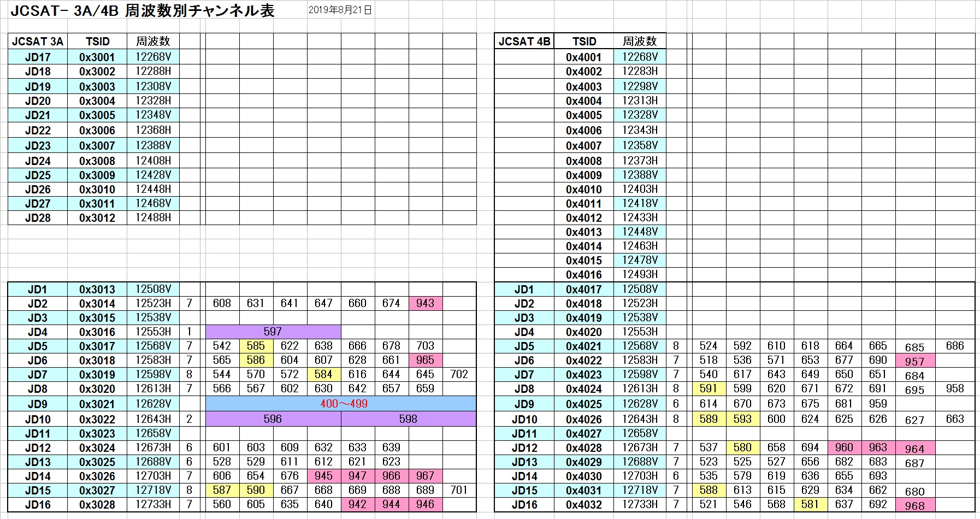Click channel cell 524
The height and width of the screenshot is (519, 980).
pos(709,346)
